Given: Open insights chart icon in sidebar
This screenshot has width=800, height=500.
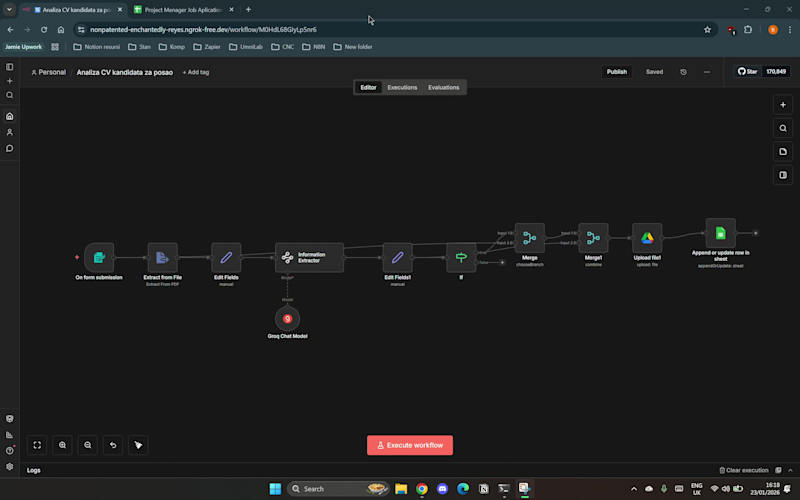Looking at the screenshot, I should pyautogui.click(x=10, y=435).
